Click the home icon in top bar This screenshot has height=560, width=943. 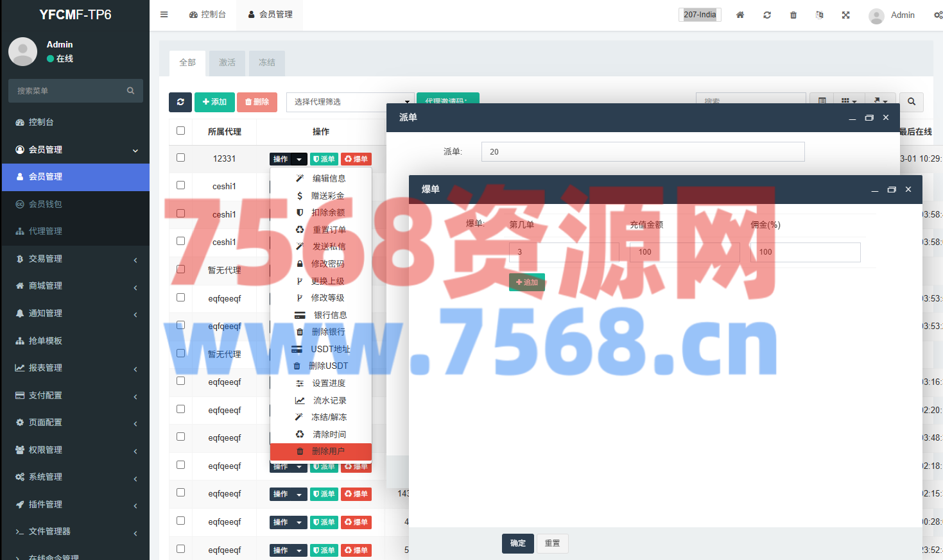(x=740, y=15)
